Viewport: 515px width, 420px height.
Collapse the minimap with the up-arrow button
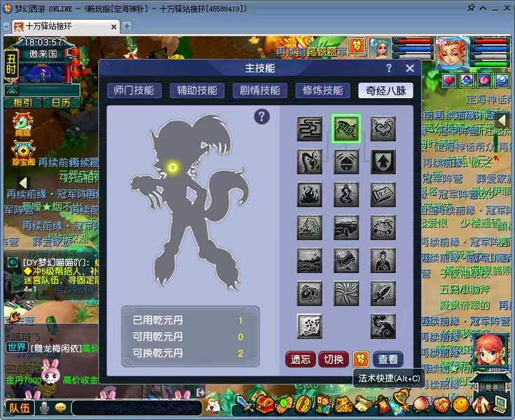(13, 90)
